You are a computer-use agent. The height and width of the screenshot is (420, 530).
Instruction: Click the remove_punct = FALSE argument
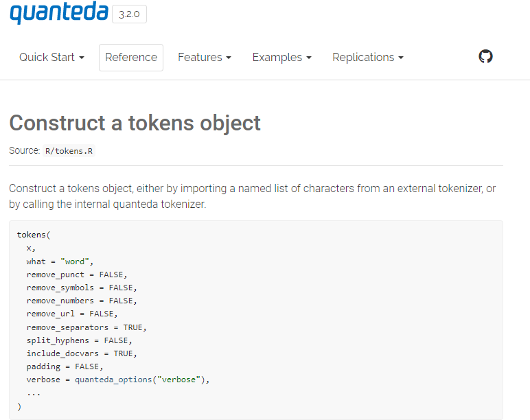point(77,275)
